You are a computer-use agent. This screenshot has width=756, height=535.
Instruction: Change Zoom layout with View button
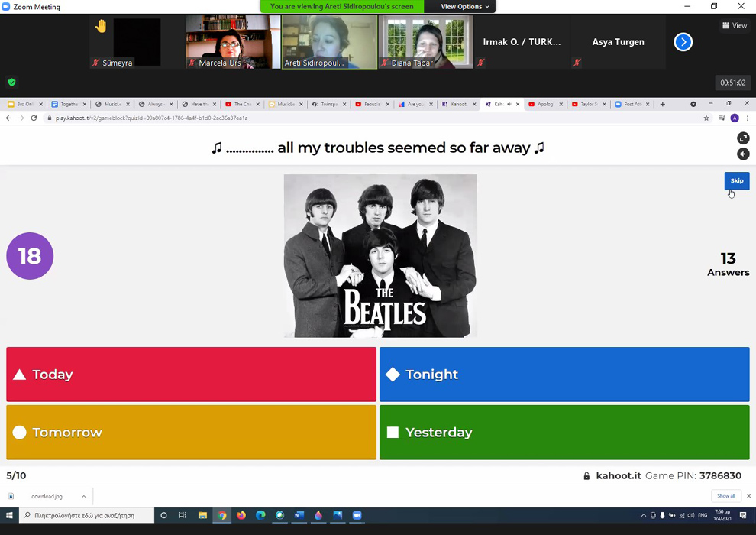pos(735,25)
